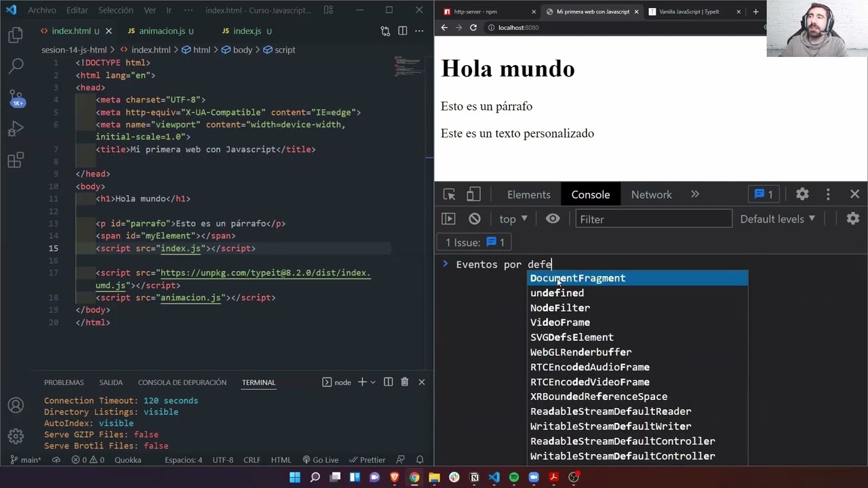Open the Search view in activity bar

(16, 66)
